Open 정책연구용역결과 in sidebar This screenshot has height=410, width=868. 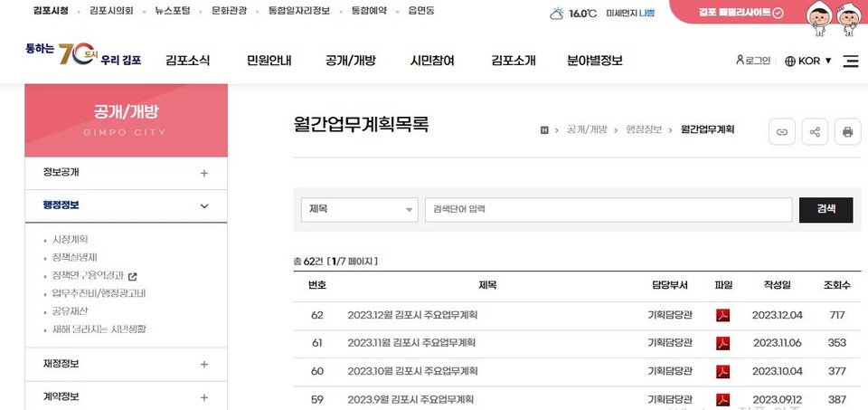[88, 275]
